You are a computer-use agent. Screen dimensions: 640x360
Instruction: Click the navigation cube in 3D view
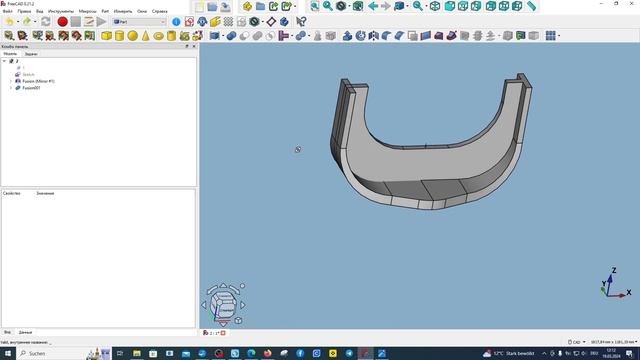(223, 304)
